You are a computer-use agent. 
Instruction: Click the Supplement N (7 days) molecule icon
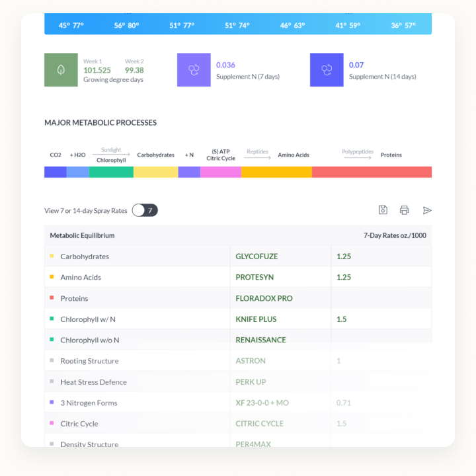click(194, 70)
